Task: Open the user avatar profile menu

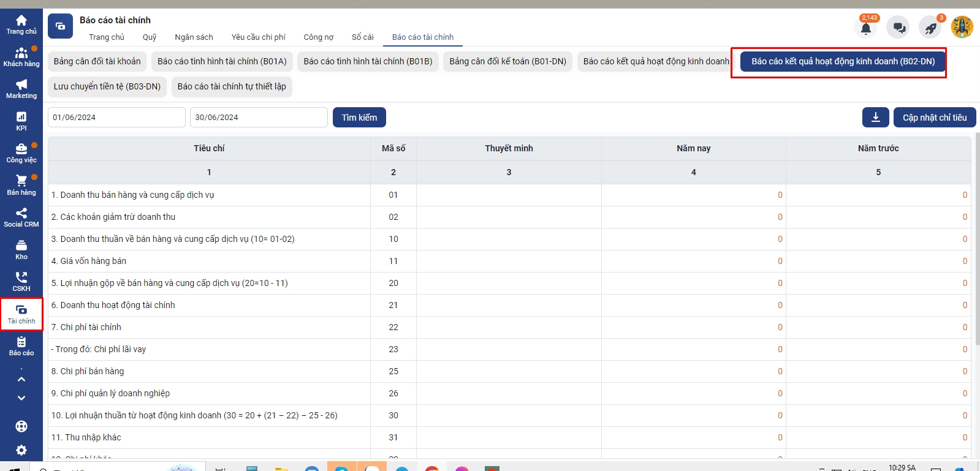Action: point(962,28)
